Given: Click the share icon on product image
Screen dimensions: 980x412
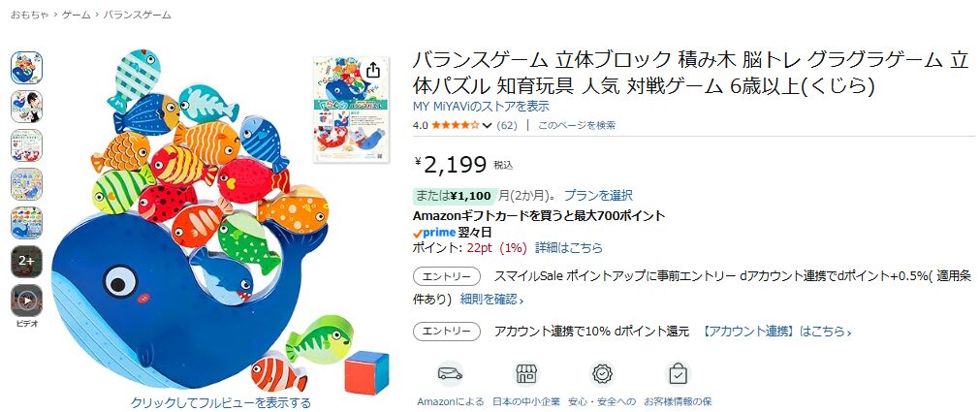Looking at the screenshot, I should tap(373, 70).
